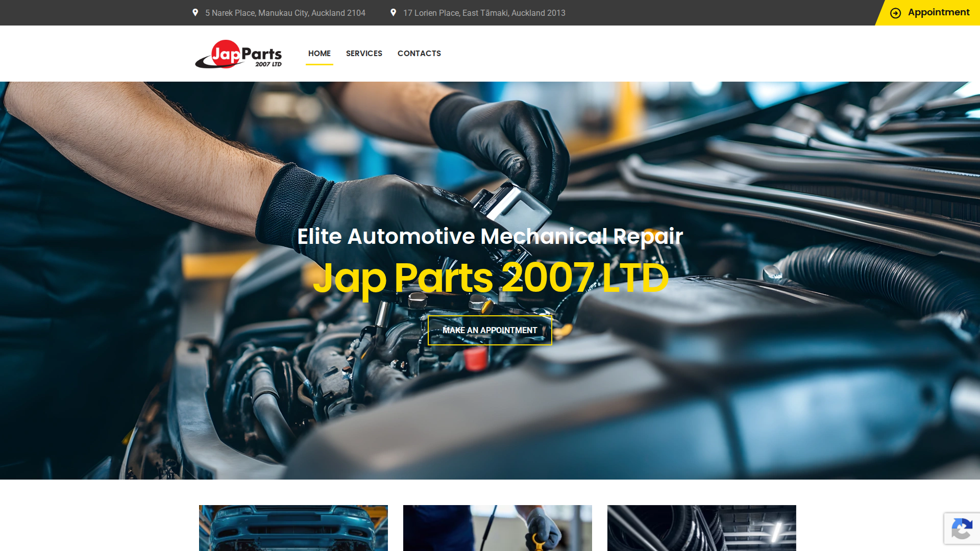Screen dimensions: 980x551
Task: Open the 17 Lorien Place, East Tāmaki address
Action: click(484, 13)
